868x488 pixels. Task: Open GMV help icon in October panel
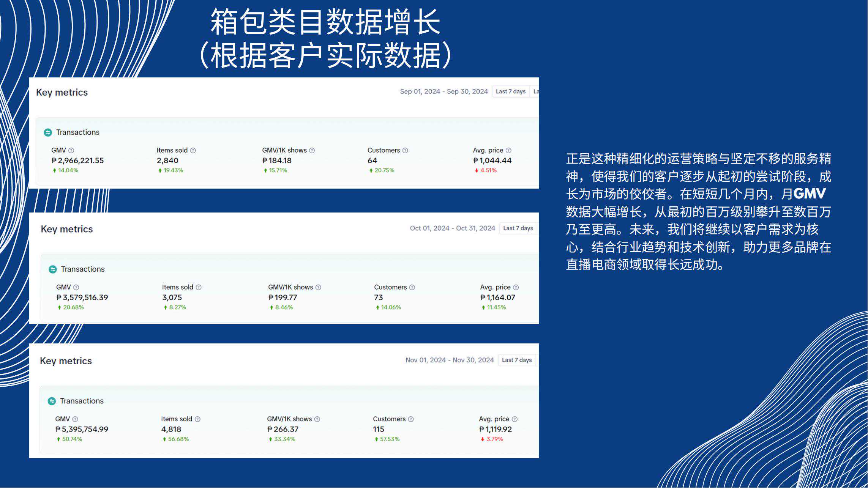(76, 288)
